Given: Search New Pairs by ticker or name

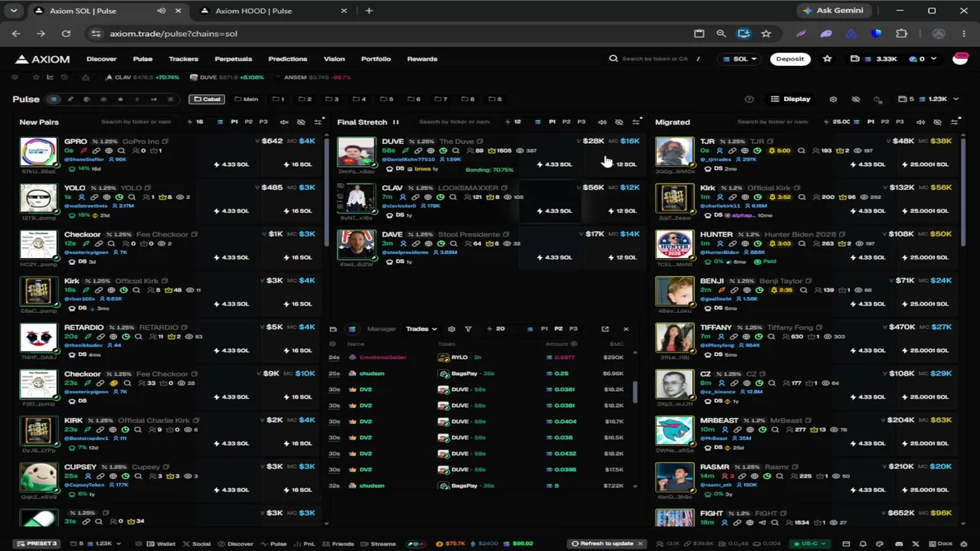Looking at the screenshot, I should 136,122.
